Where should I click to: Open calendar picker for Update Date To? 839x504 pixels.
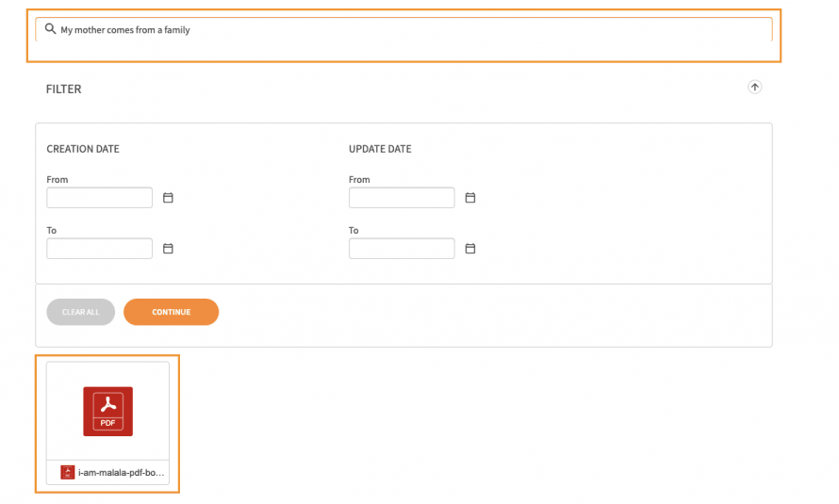[x=470, y=249]
